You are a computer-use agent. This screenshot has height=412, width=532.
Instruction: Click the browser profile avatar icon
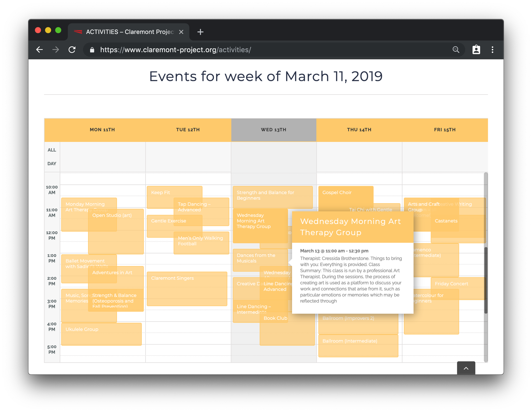coord(476,50)
